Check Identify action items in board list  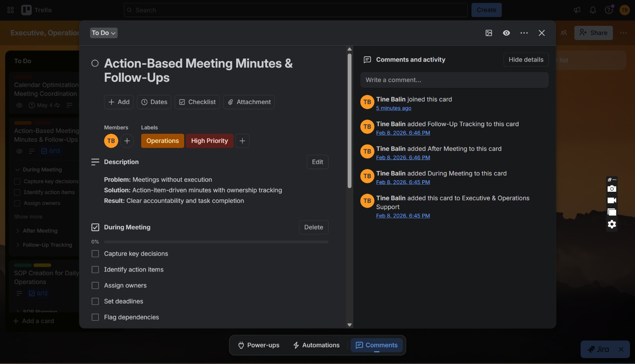coord(17,193)
